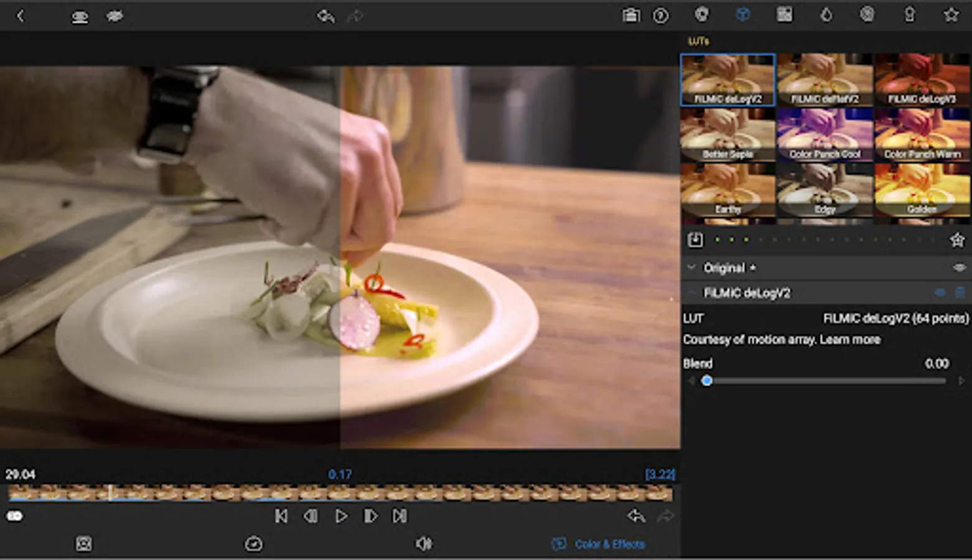
Task: Nudge Blend value up with right arrow
Action: click(961, 381)
